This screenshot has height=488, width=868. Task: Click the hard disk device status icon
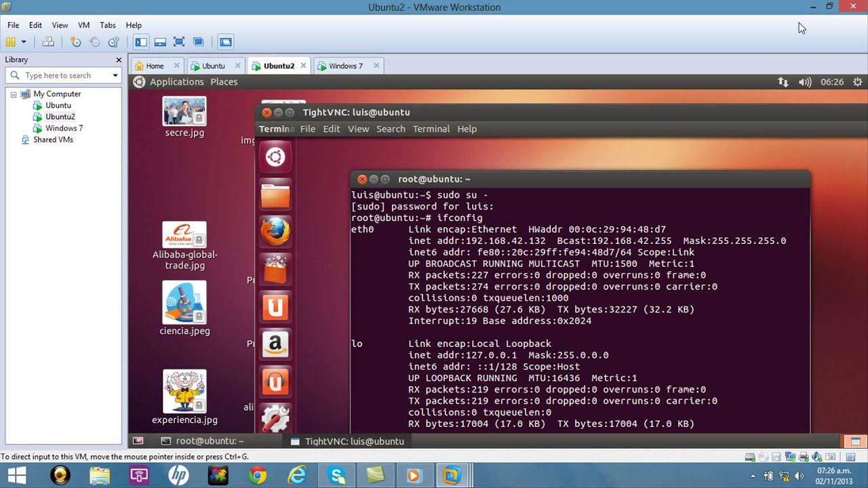tap(750, 457)
